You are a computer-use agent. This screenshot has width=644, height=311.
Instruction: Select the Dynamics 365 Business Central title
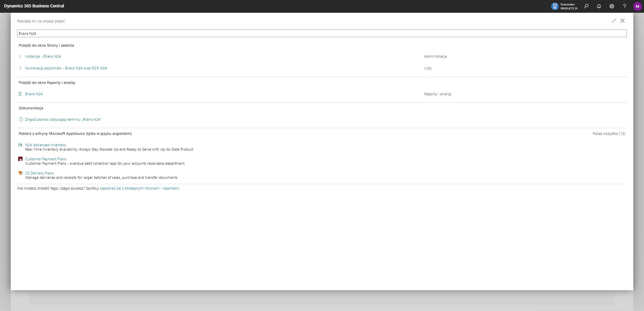[34, 5]
